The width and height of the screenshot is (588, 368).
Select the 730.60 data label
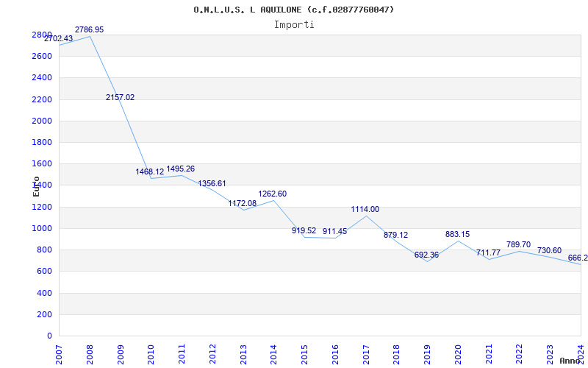click(x=549, y=250)
